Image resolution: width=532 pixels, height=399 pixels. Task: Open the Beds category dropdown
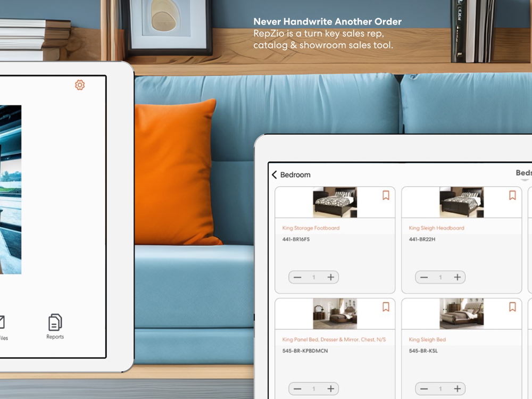pos(524,174)
